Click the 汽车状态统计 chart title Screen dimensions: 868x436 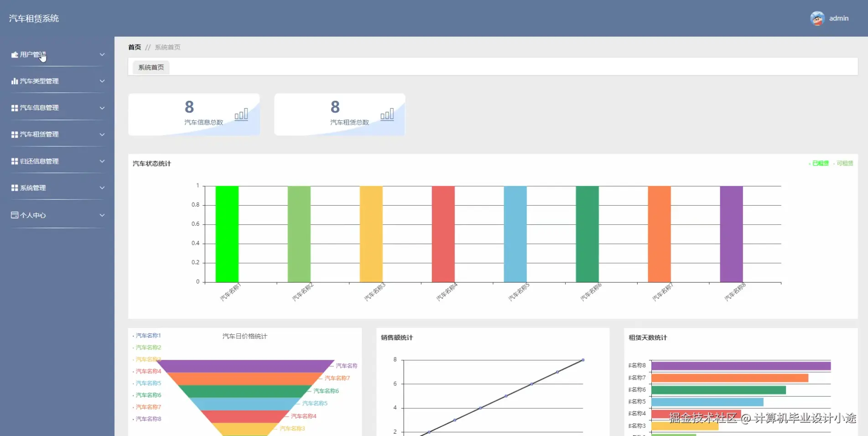(x=152, y=164)
